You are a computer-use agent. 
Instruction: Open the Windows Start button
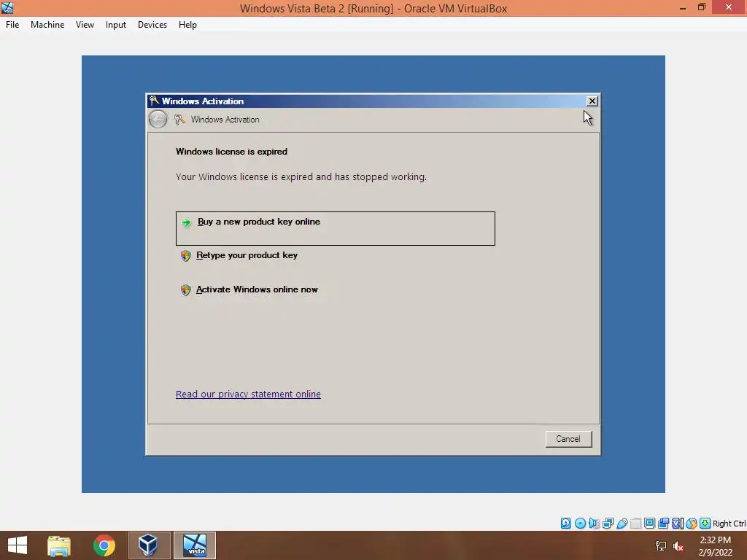[18, 545]
